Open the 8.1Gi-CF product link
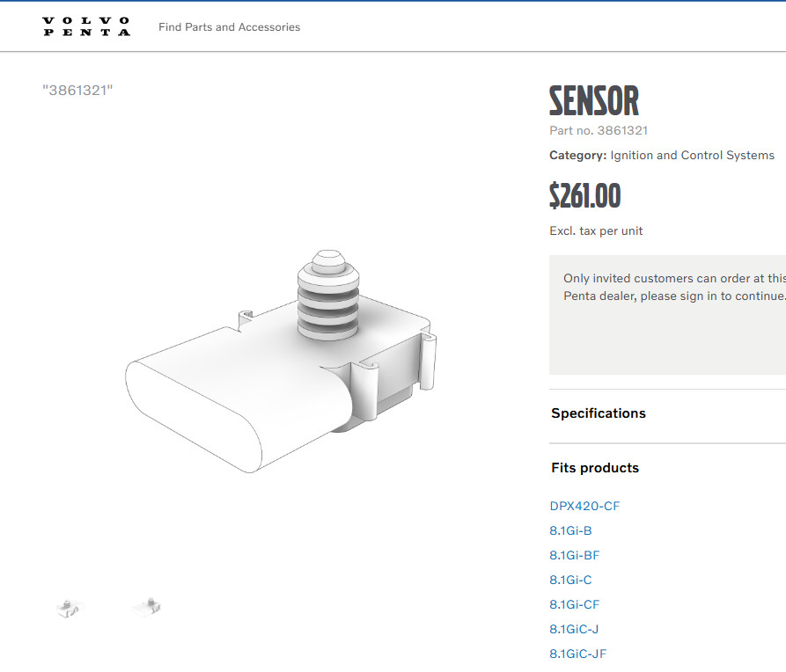Image resolution: width=786 pixels, height=672 pixels. 574,604
